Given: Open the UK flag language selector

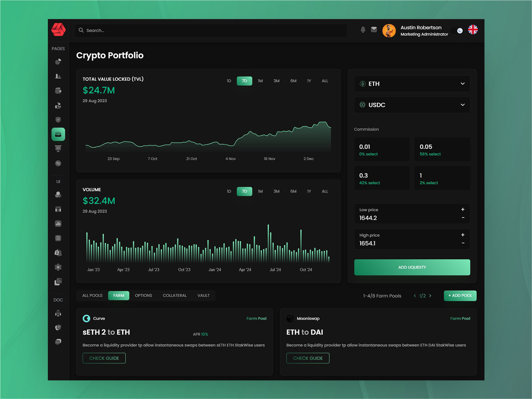Looking at the screenshot, I should pyautogui.click(x=473, y=30).
